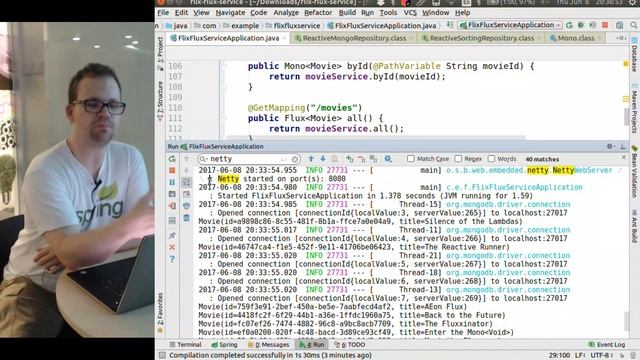Open the Edit menu
This screenshot has width=640, height=360.
[181, 13]
